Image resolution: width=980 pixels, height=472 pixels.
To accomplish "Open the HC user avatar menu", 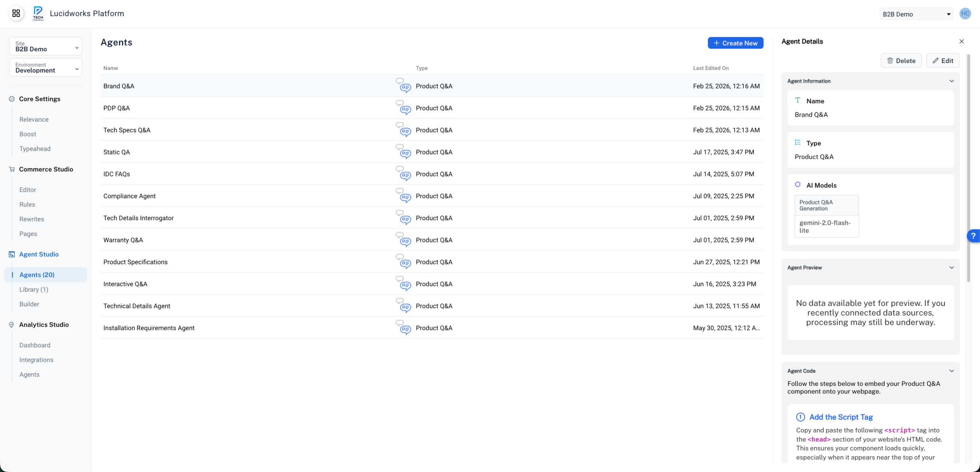I will point(965,13).
